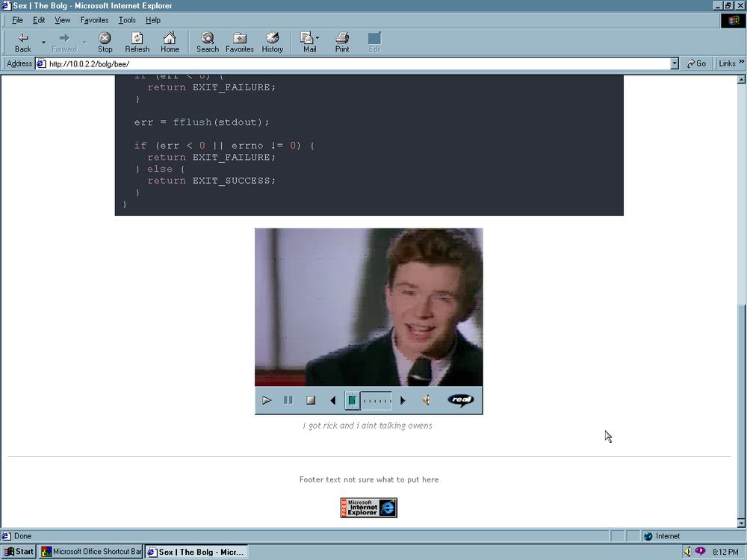The height and width of the screenshot is (560, 747).
Task: Play the RealPlayer video
Action: coord(267,400)
